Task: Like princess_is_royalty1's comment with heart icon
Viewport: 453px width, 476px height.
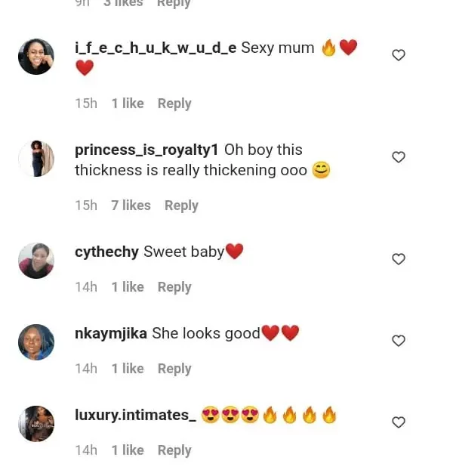Action: point(399,157)
